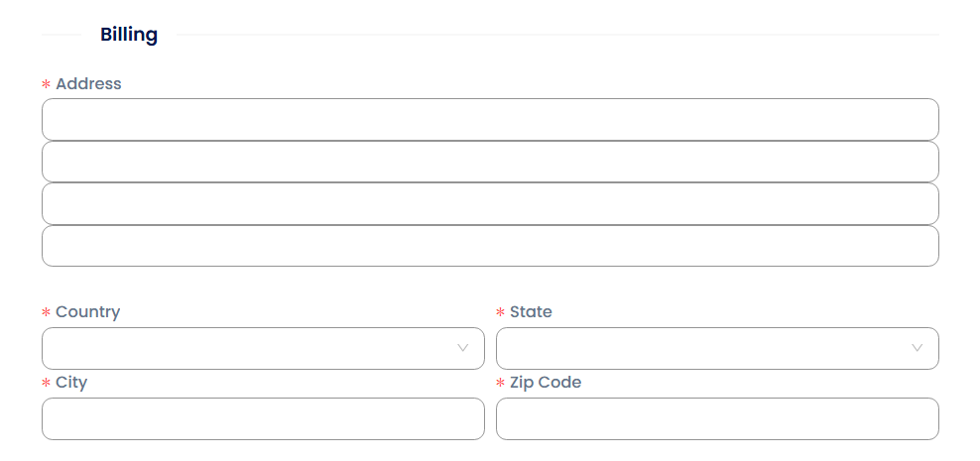
Task: Click the State dropdown chevron arrow
Action: click(x=917, y=348)
